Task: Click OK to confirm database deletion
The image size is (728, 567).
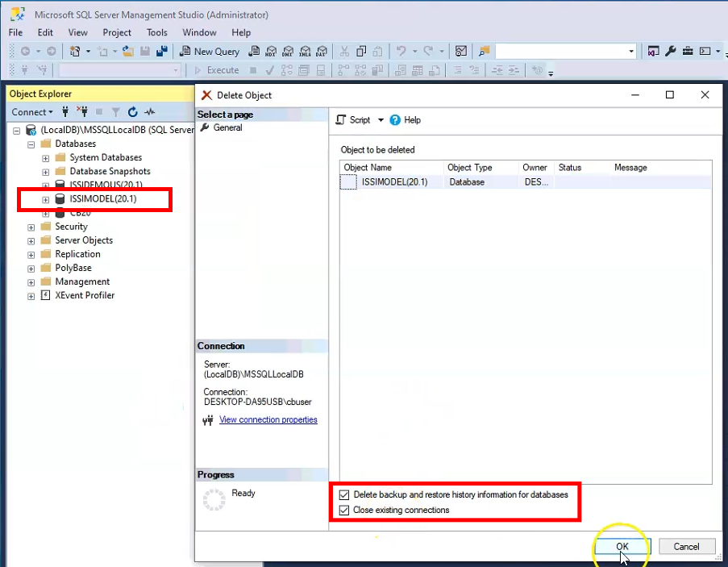Action: pos(622,546)
